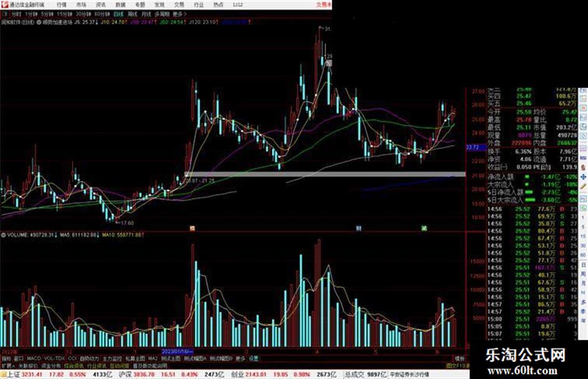Viewport: 588px width, 379px height.
Task: Open the 数据 menu
Action: [x=120, y=5]
